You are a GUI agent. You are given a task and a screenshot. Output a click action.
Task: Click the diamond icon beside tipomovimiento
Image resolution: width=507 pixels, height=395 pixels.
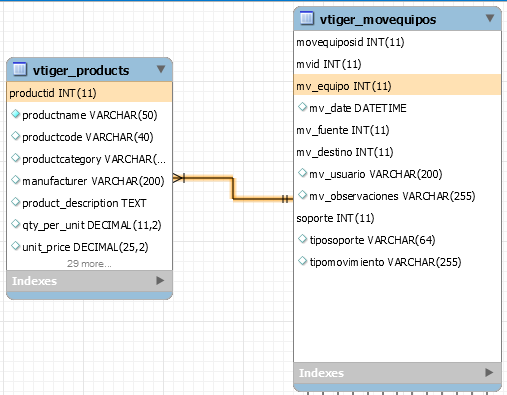(302, 261)
